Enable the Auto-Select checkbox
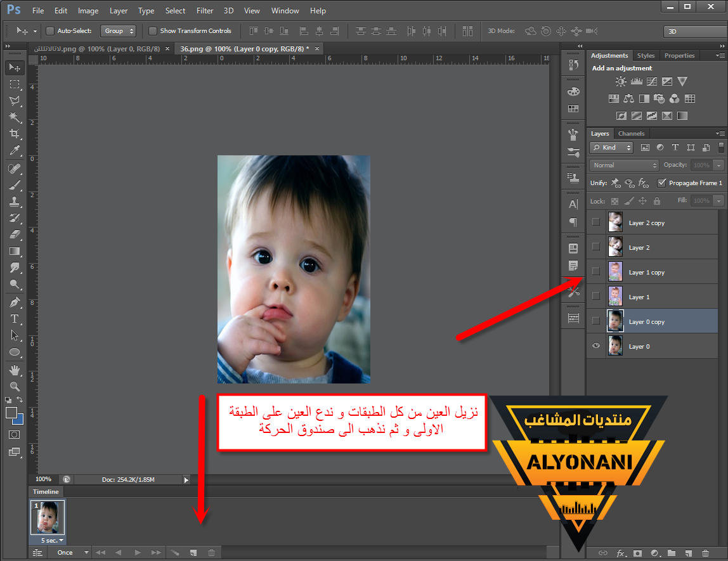 [x=50, y=31]
